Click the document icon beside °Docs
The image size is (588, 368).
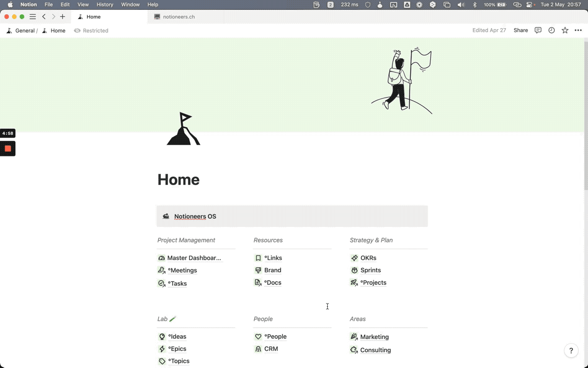tap(258, 283)
